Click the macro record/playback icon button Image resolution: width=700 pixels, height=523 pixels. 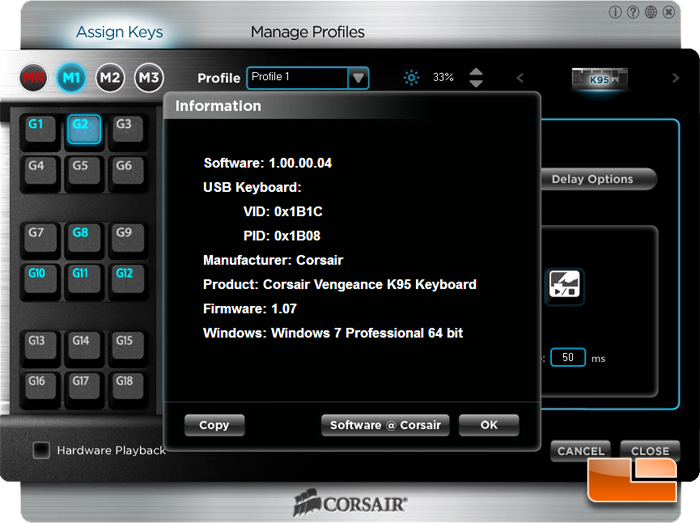click(564, 284)
